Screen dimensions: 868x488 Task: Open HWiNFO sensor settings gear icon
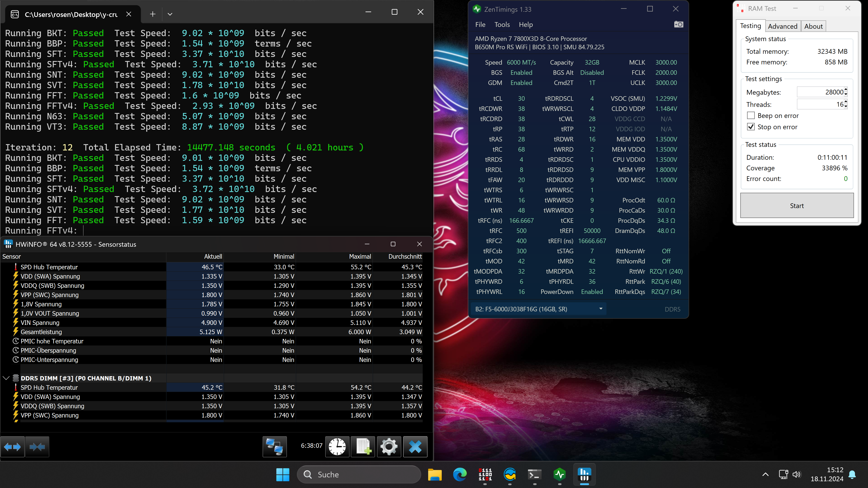tap(389, 447)
